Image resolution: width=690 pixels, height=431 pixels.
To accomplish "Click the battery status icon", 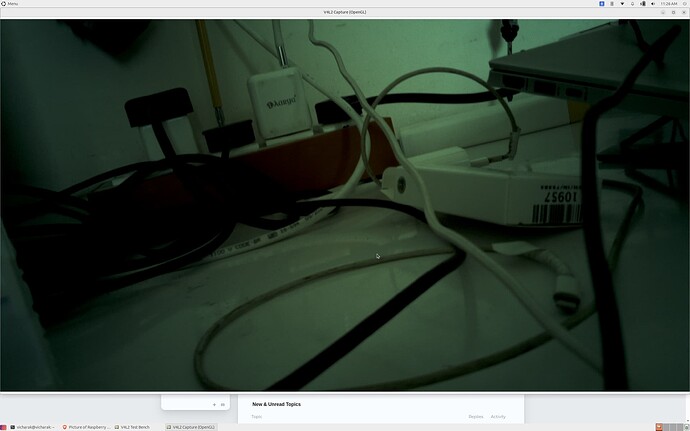I will [x=643, y=4].
